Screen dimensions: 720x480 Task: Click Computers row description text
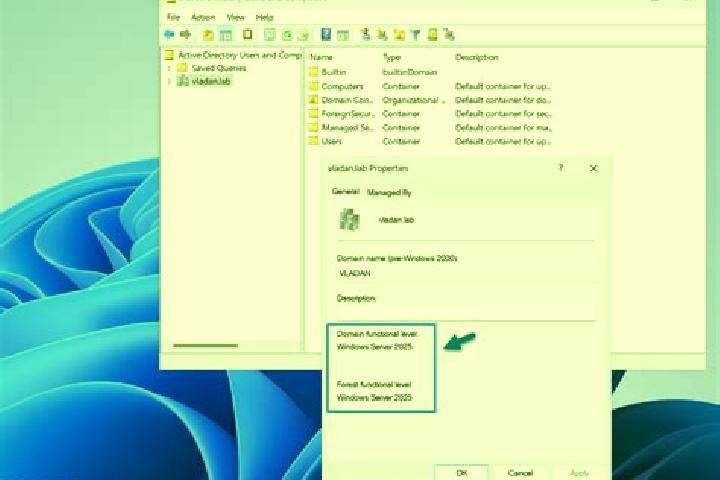503,86
